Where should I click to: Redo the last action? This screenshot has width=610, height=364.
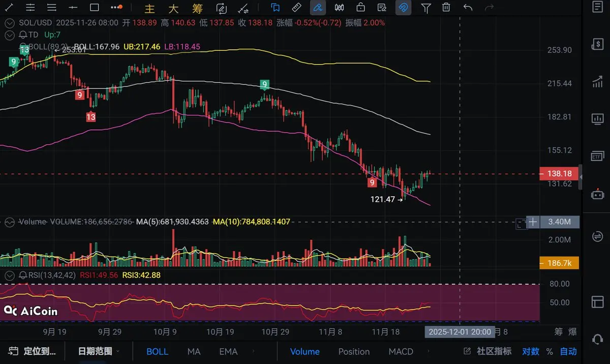(x=490, y=8)
